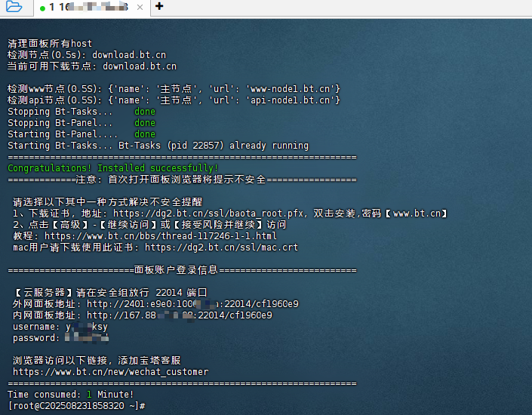Close the current session tab
The image size is (532, 415).
point(141,8)
